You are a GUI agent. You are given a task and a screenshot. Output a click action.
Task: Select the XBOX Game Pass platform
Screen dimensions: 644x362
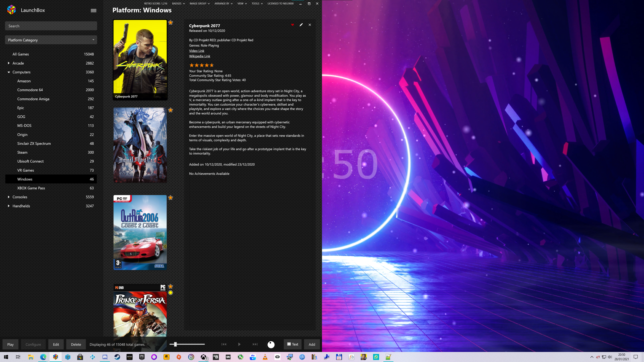pyautogui.click(x=51, y=188)
